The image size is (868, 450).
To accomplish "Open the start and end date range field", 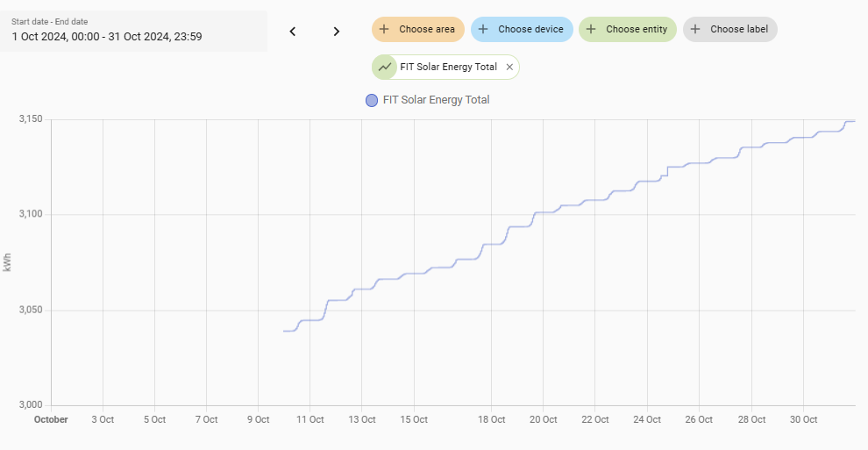I will [x=133, y=31].
